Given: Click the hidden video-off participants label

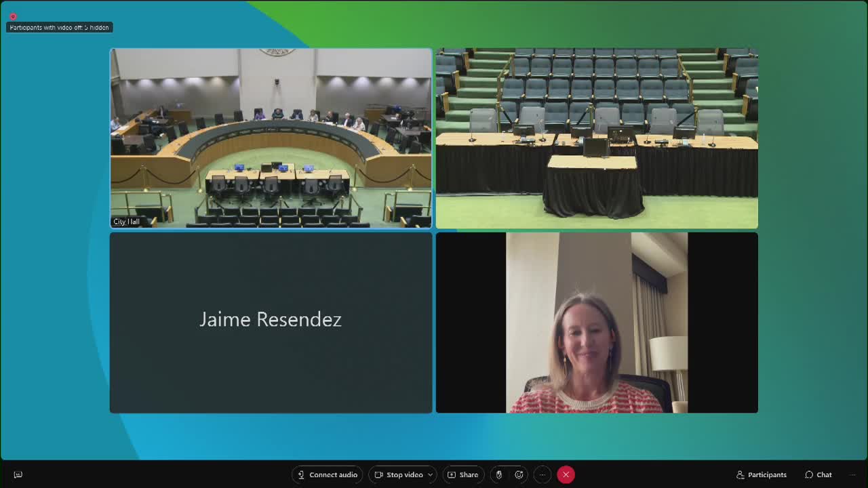Looking at the screenshot, I should tap(59, 28).
